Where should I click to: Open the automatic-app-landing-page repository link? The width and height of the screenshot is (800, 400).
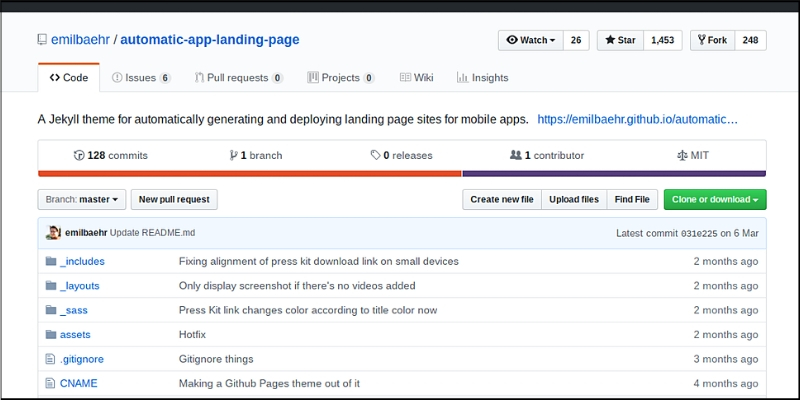click(x=210, y=40)
